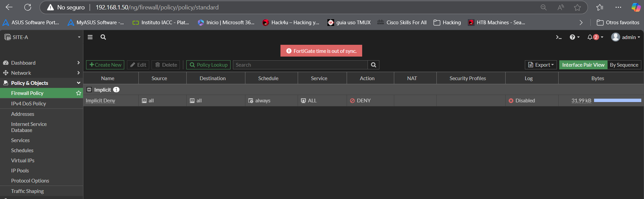
Task: Favorite Firewall Policy with star icon
Action: tap(79, 93)
